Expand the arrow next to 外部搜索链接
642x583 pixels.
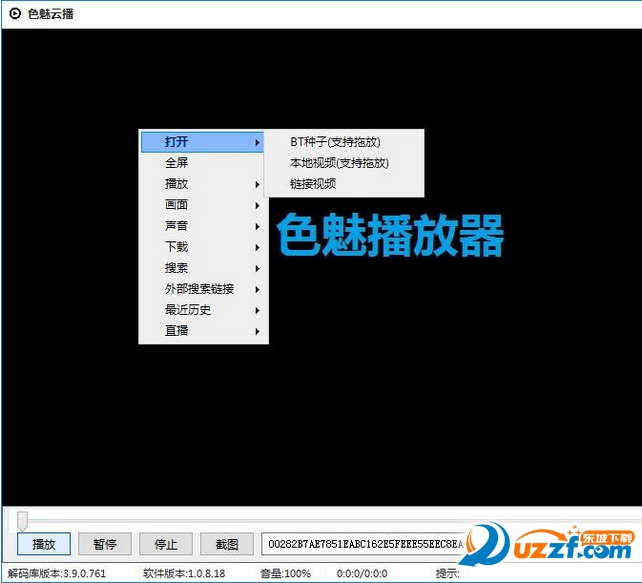pyautogui.click(x=257, y=289)
